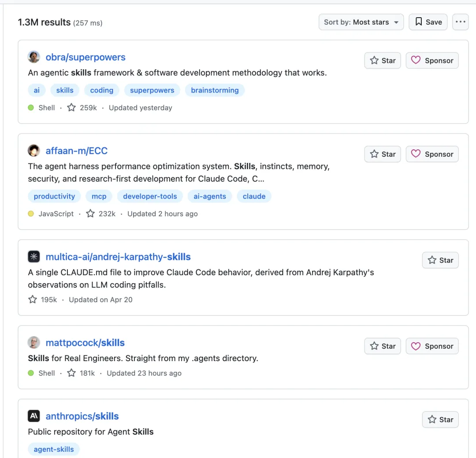
Task: Star the obra/superpowers repository
Action: [x=383, y=61]
